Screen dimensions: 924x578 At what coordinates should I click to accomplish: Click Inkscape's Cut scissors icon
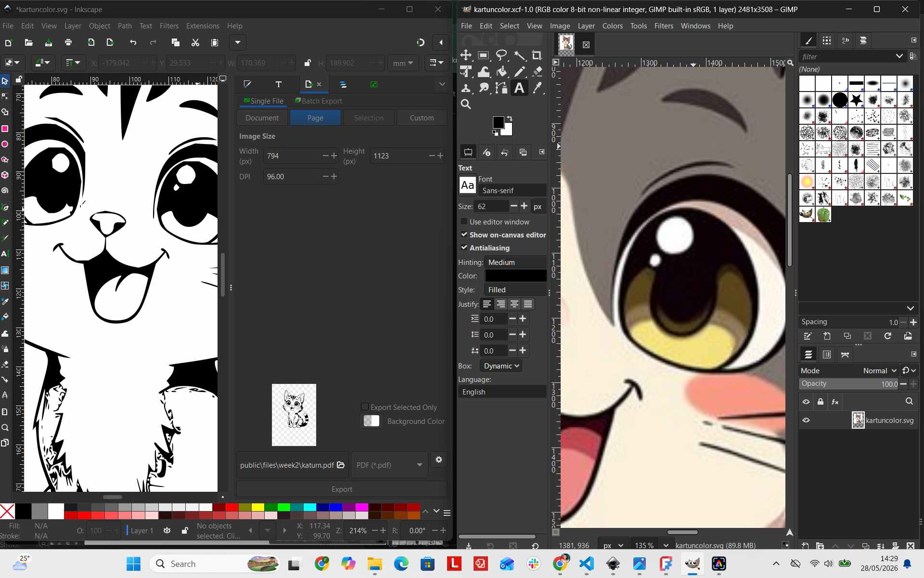pos(195,43)
